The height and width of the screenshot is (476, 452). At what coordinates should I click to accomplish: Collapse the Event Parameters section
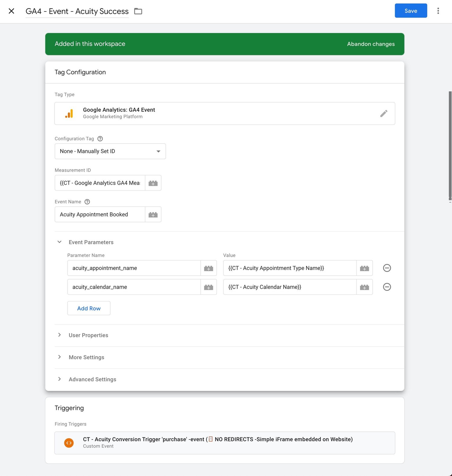60,242
